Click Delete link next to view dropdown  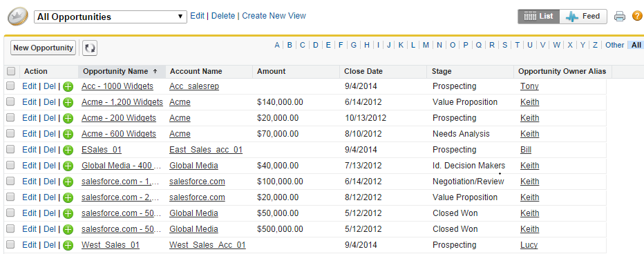223,16
